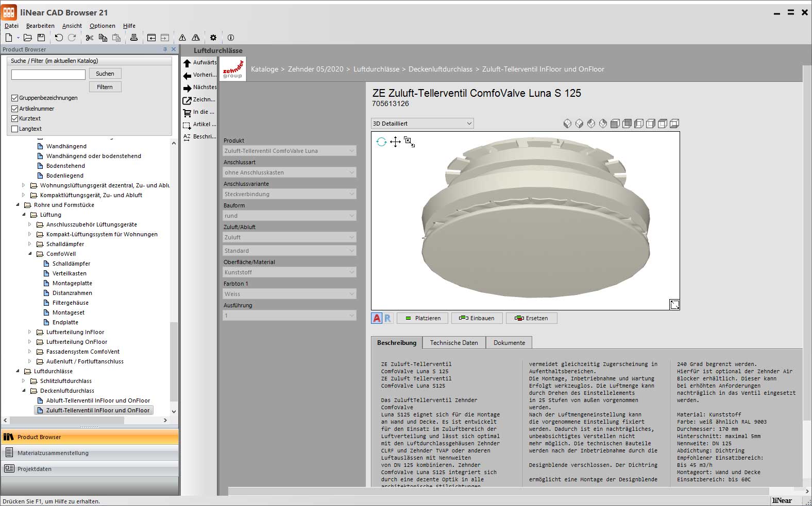Collapse the ComfoWell tree folder

point(30,254)
